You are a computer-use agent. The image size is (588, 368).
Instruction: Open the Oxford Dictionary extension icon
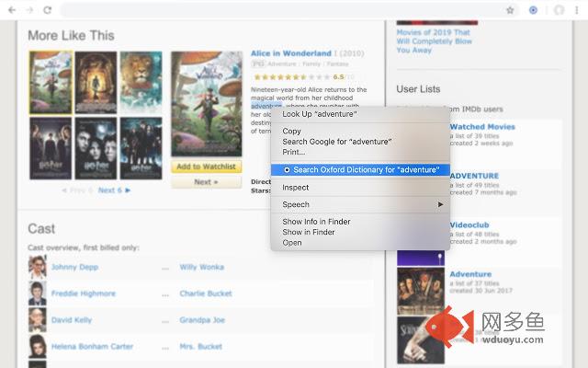coord(534,10)
